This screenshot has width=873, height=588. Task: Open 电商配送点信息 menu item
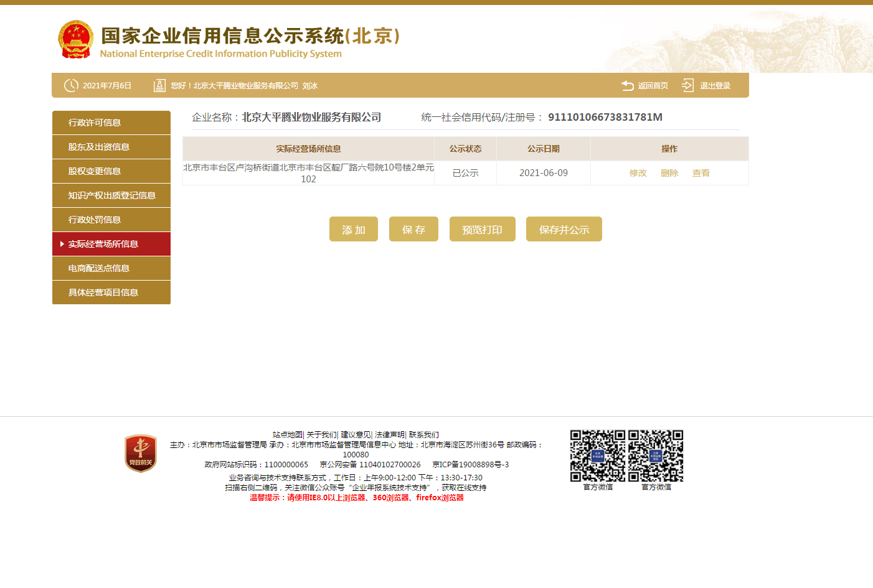[x=111, y=268]
